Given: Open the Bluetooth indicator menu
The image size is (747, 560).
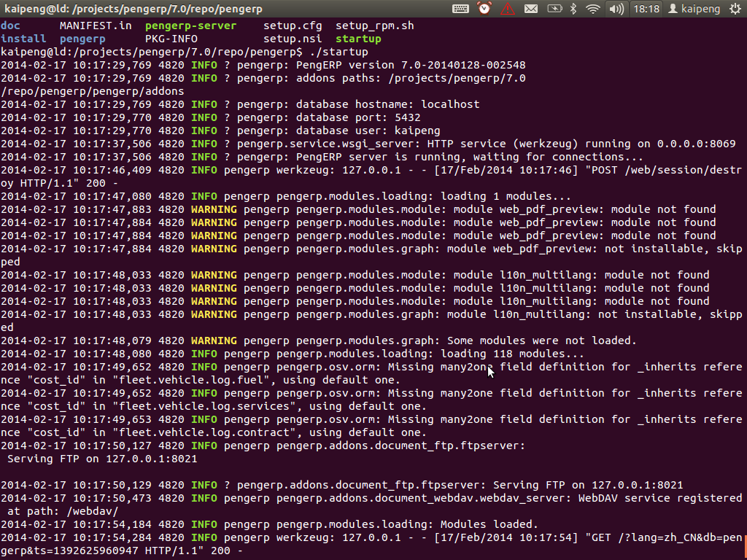Looking at the screenshot, I should pos(573,9).
